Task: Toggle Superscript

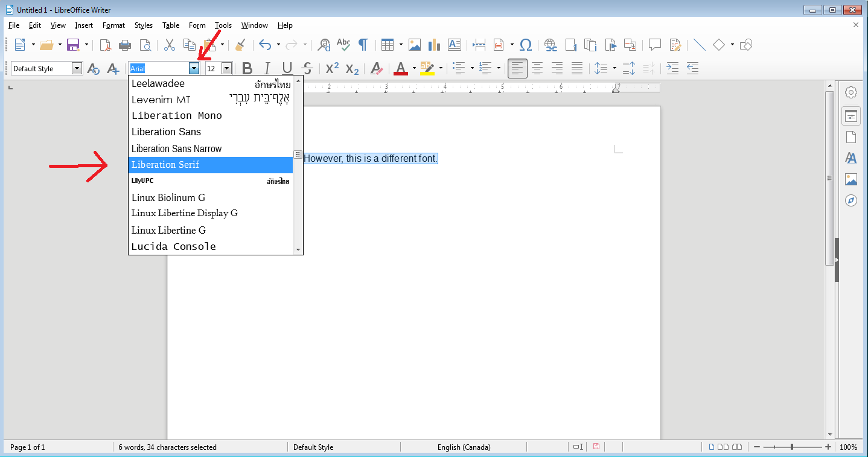Action: pos(332,68)
